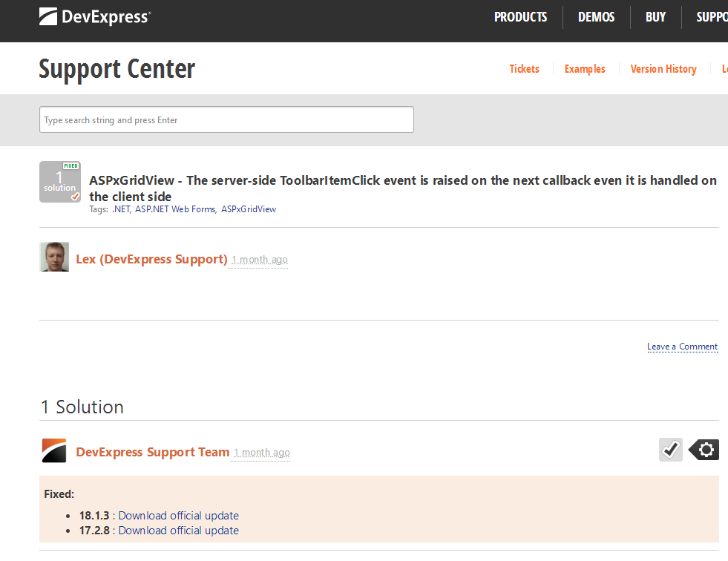
Task: Click the ASPxGridView tag link
Action: pos(249,209)
